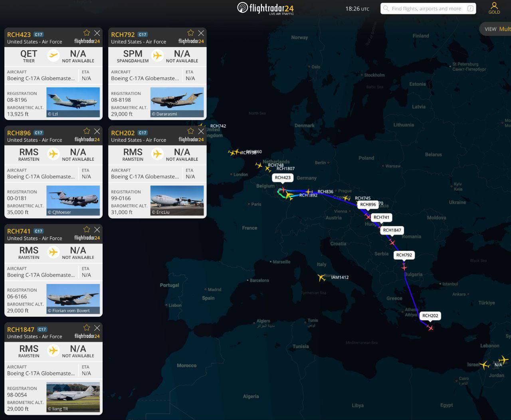Select the RCH202 aircraft near Greece
This screenshot has width=511, height=420.
tap(430, 327)
